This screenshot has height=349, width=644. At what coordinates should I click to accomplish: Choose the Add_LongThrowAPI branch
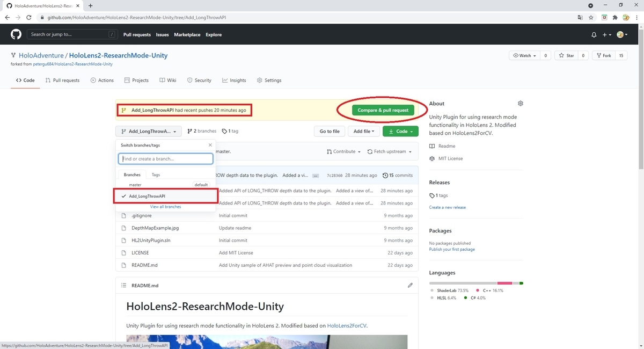pos(166,196)
